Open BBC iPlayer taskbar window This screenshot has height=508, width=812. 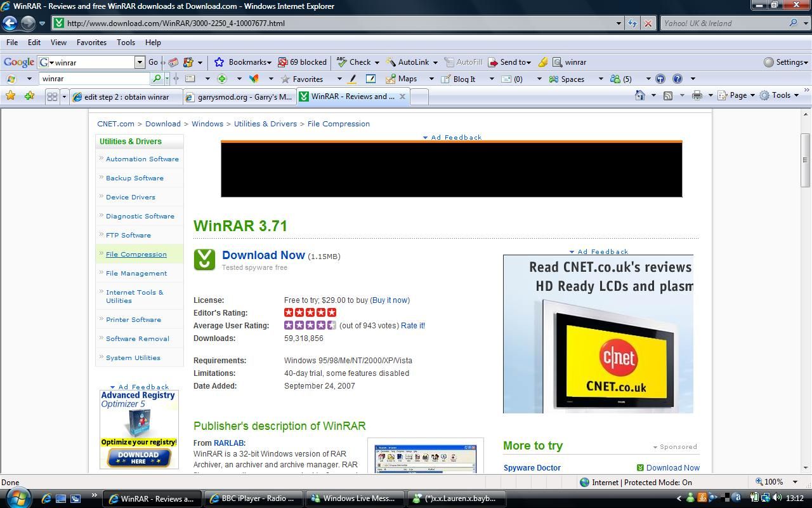click(254, 498)
